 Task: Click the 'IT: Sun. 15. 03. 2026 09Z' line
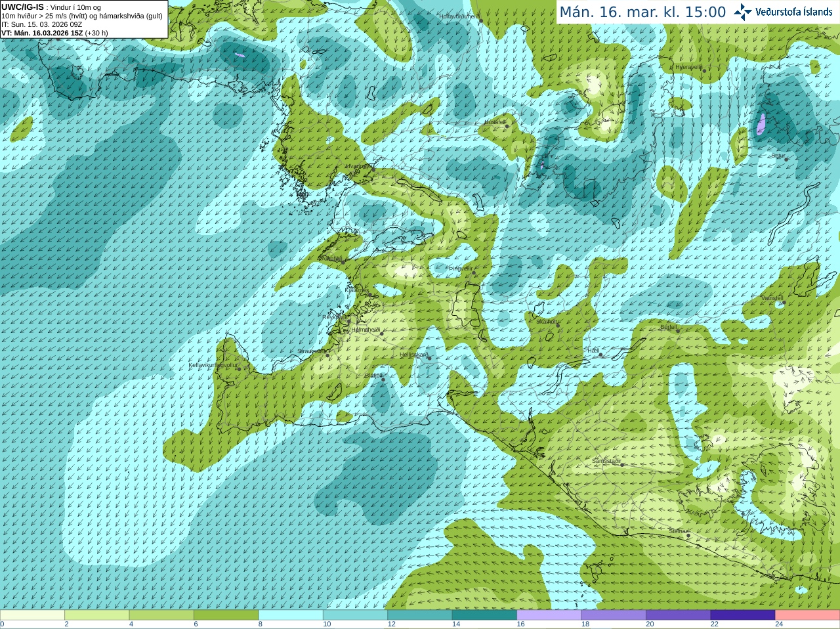point(42,24)
